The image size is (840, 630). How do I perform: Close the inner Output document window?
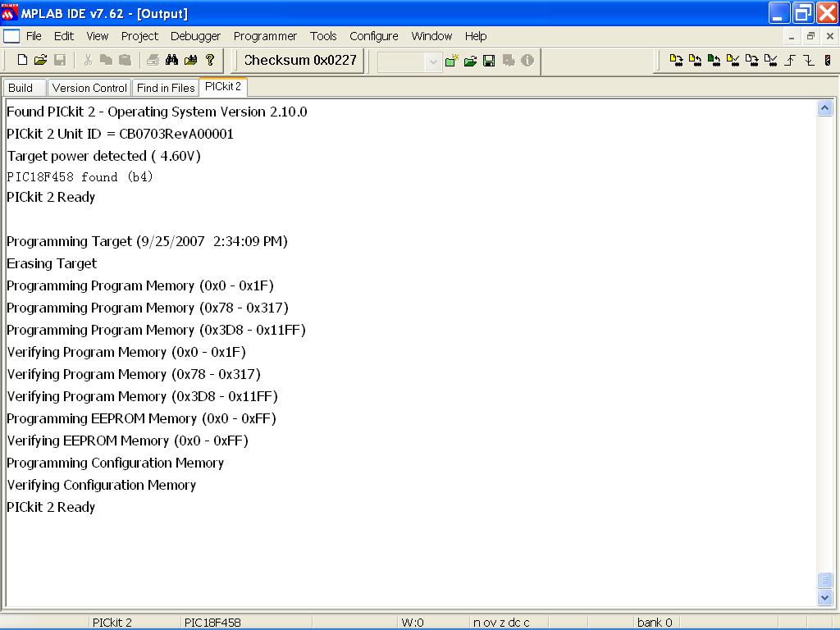tap(830, 36)
